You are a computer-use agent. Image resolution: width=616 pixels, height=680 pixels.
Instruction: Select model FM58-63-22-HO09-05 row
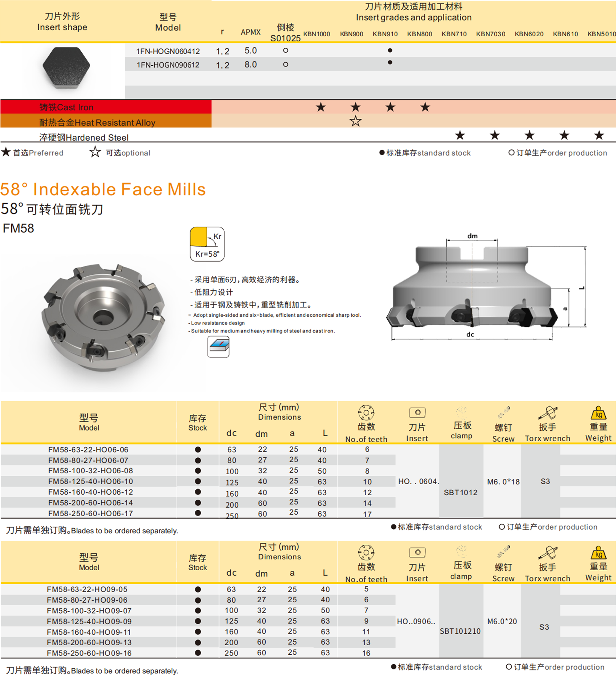[x=87, y=589]
